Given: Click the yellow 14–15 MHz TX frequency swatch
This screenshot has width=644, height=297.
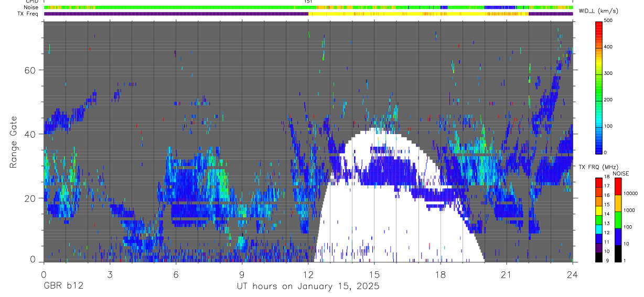Looking at the screenshot, I should [x=599, y=211].
